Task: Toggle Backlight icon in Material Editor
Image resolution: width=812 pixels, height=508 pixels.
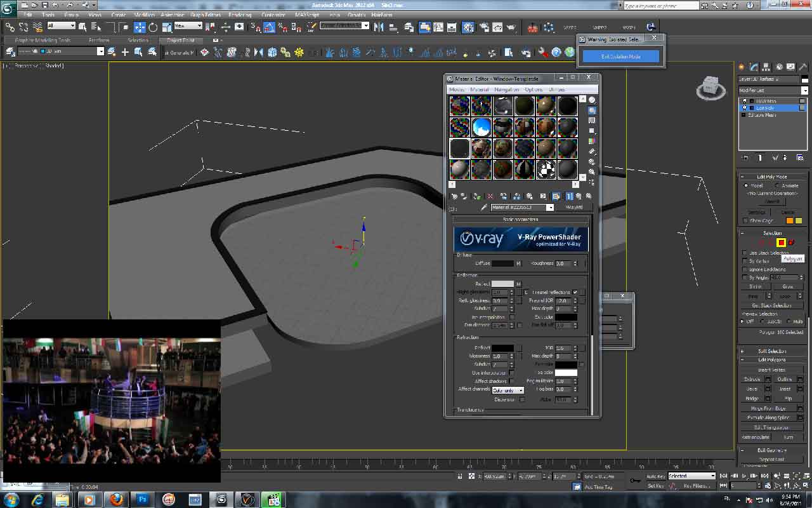Action: coord(592,110)
